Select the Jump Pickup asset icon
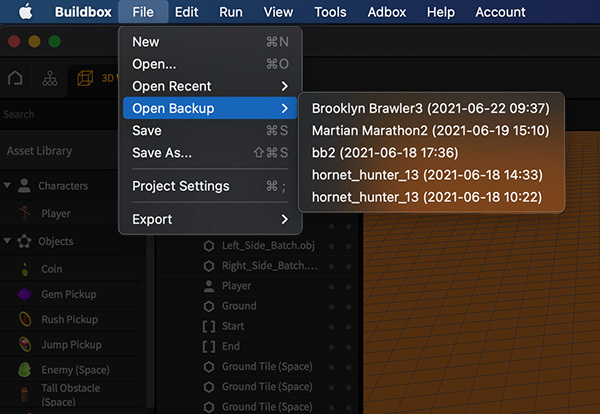This screenshot has width=600, height=414. point(23,345)
